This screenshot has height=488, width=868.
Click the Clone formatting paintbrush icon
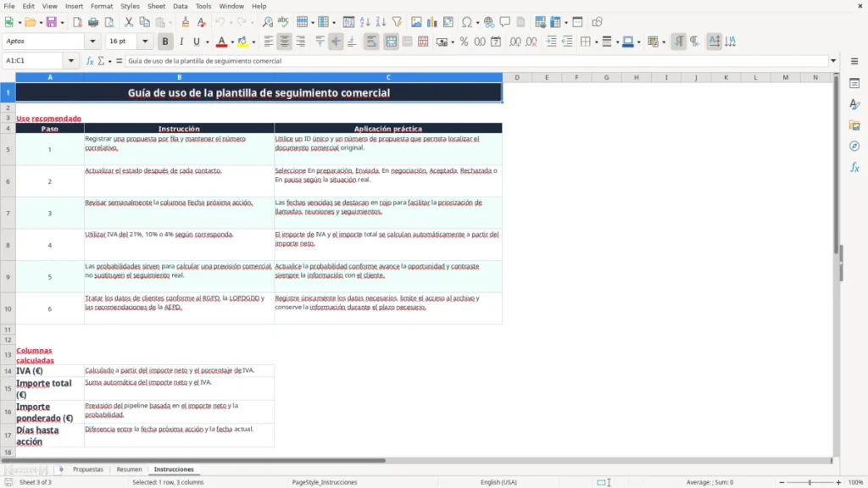[186, 22]
